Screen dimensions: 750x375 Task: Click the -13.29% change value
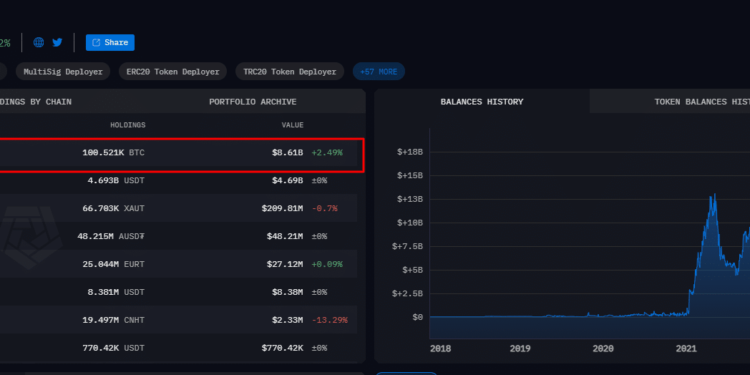tap(330, 320)
